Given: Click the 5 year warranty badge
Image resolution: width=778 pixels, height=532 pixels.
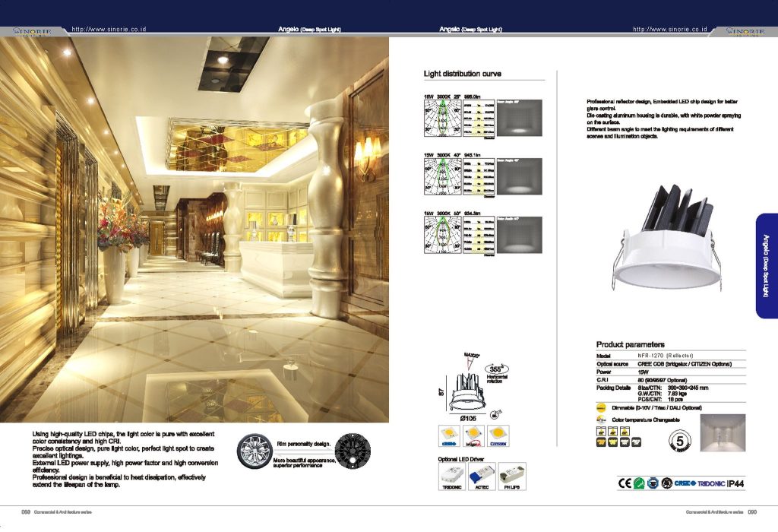Looking at the screenshot, I should (x=681, y=440).
